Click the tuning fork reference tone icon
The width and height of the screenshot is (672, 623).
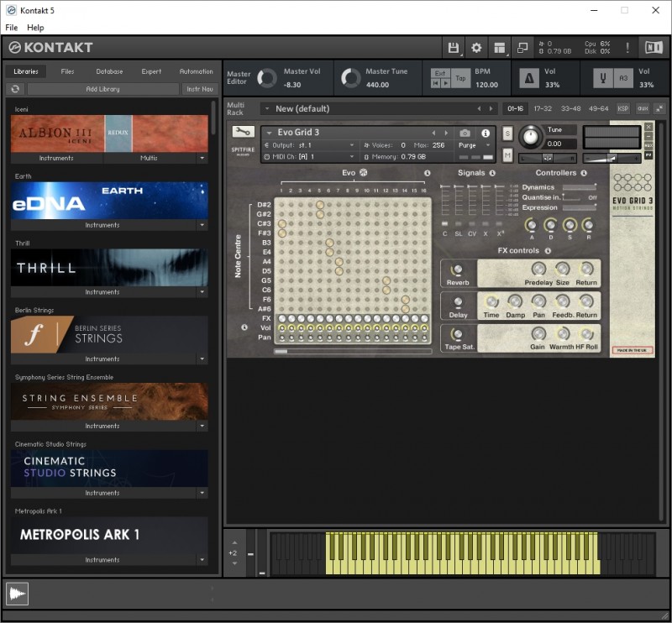tap(603, 78)
